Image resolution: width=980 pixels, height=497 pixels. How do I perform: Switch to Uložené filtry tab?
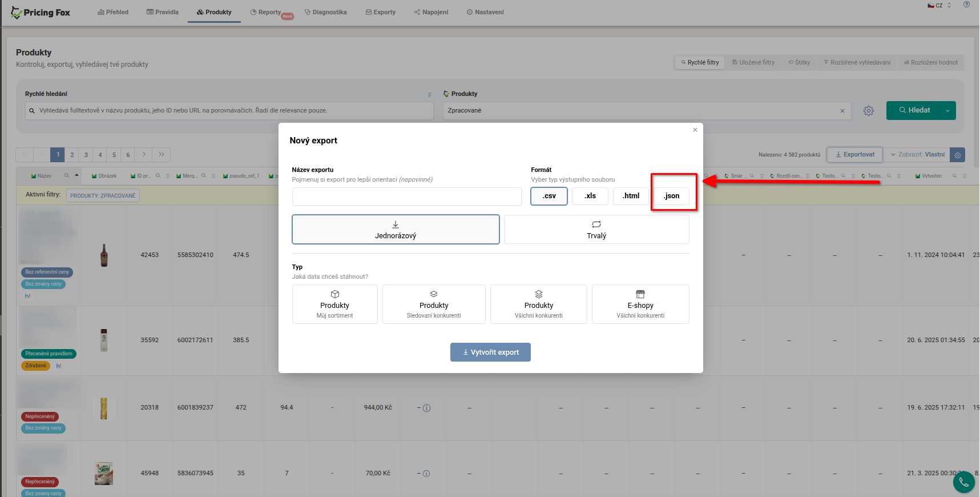pos(753,62)
